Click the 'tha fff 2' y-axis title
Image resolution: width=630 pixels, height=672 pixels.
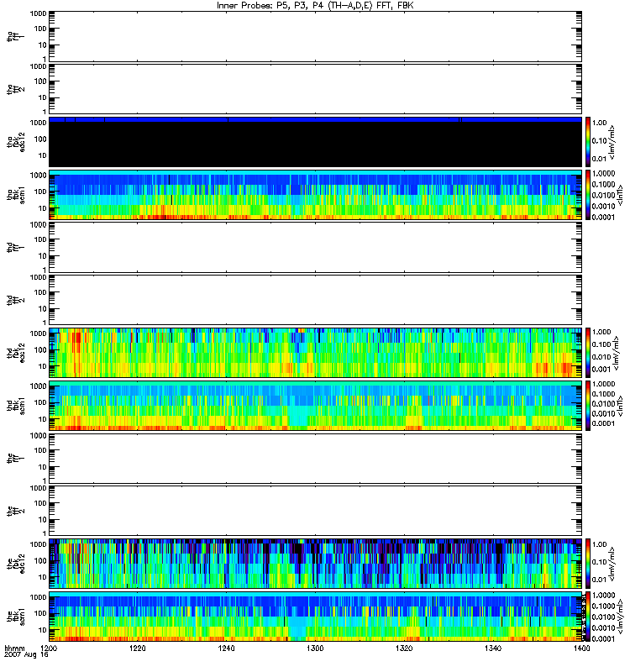[15, 89]
